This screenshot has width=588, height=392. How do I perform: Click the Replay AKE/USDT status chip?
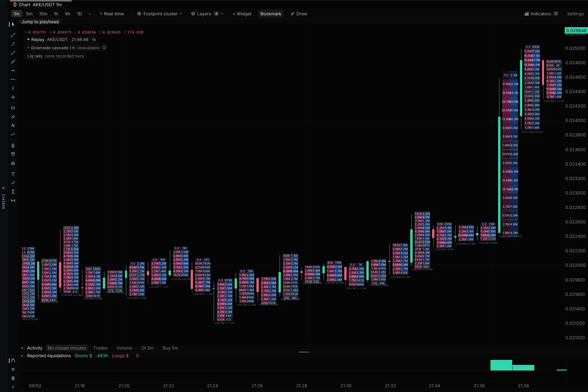click(62, 39)
